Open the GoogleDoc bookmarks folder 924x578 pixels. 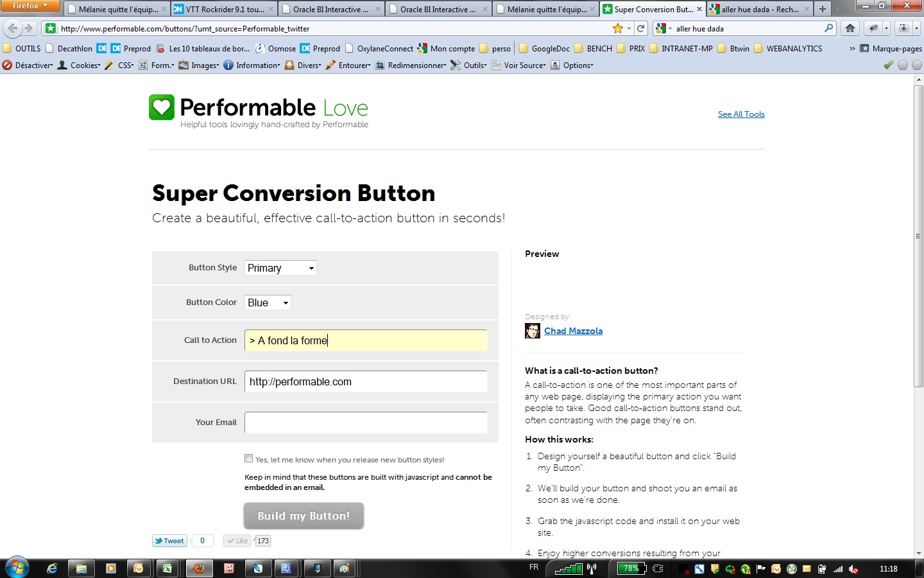(544, 48)
